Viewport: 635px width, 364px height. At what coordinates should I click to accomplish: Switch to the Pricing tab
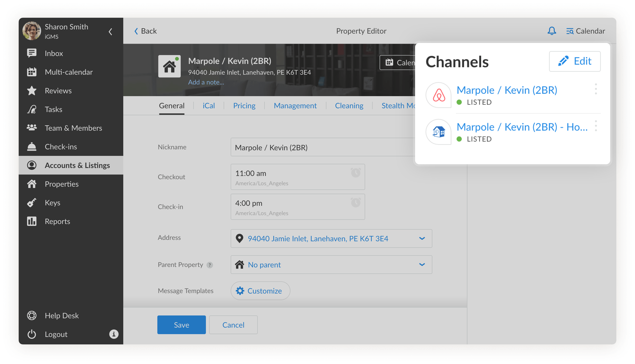(x=244, y=106)
